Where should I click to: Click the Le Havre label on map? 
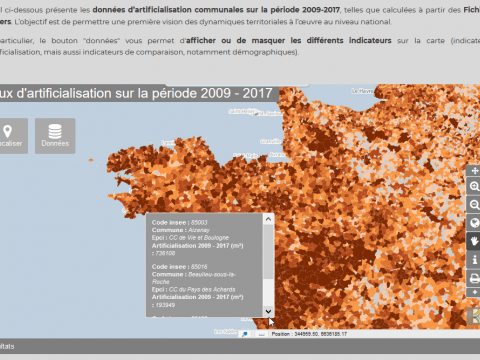tap(362, 91)
